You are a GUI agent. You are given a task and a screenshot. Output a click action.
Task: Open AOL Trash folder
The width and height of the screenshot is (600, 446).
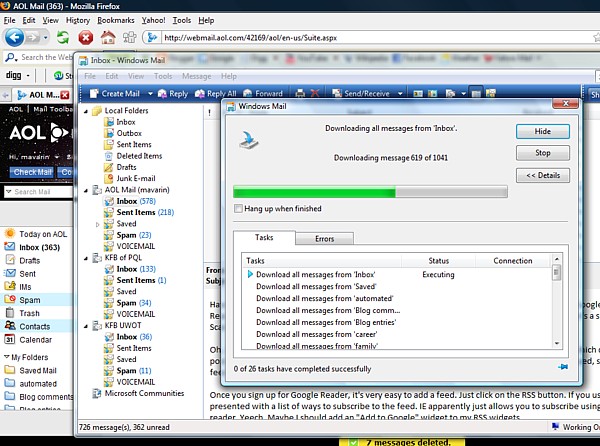click(x=22, y=313)
